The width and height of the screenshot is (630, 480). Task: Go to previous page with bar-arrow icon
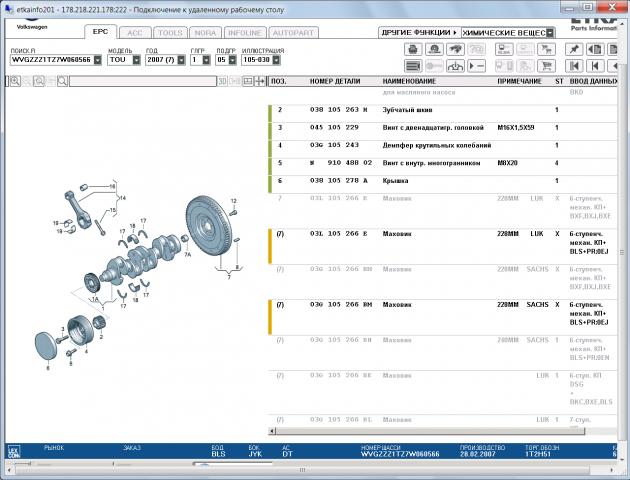pyautogui.click(x=595, y=66)
